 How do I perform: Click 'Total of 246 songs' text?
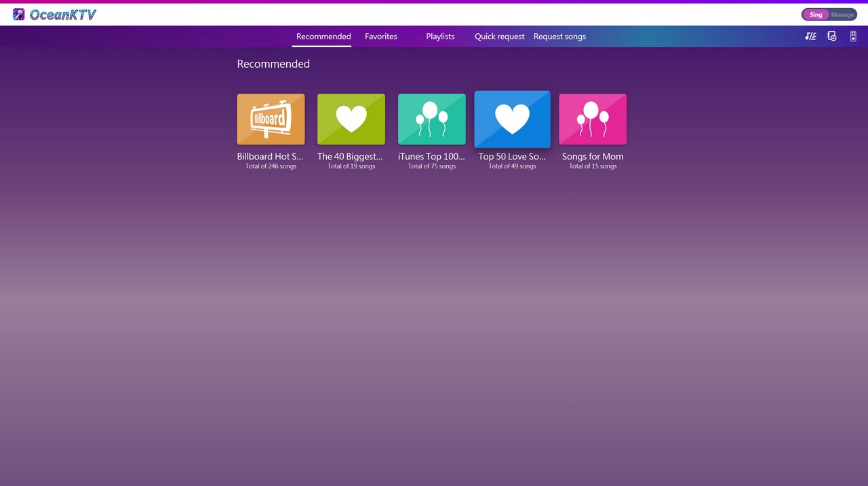tap(271, 166)
